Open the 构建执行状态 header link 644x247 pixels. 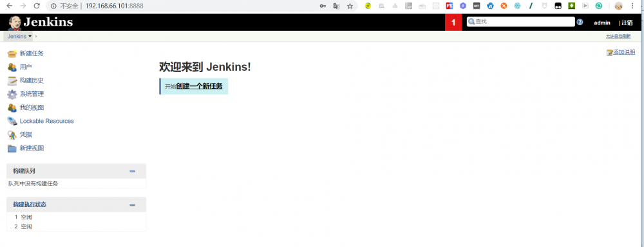pyautogui.click(x=30, y=205)
